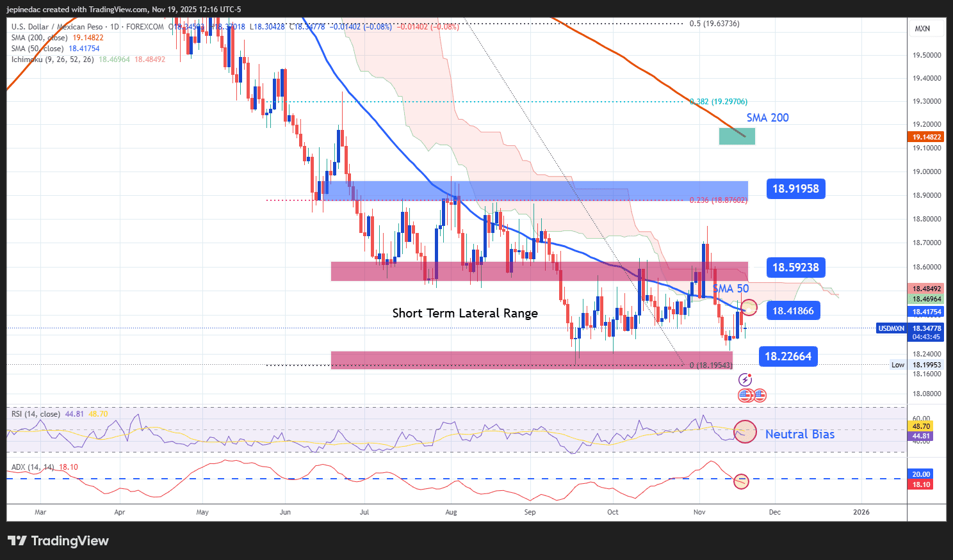Image resolution: width=953 pixels, height=560 pixels.
Task: Click the RSI (14, close) legend in lower pane
Action: [37, 415]
